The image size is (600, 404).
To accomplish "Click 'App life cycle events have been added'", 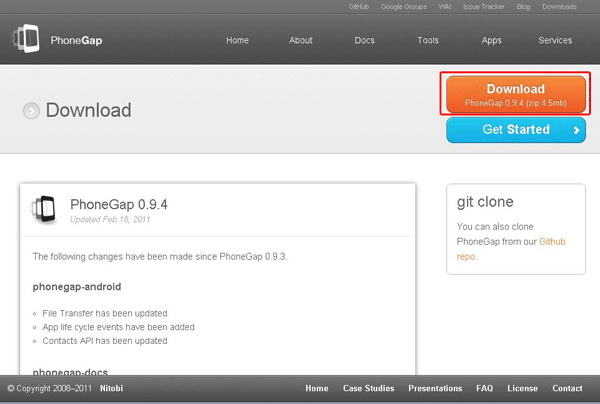I will coord(118,327).
